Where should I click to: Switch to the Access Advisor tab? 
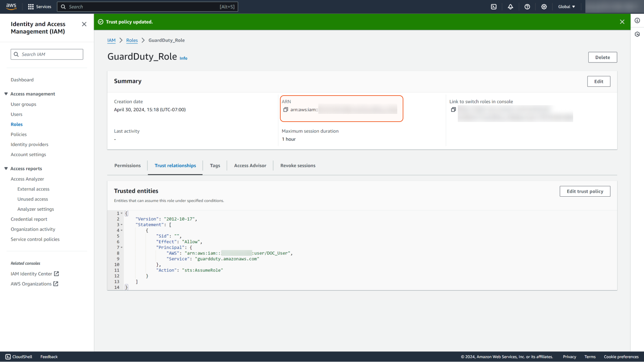pos(250,166)
